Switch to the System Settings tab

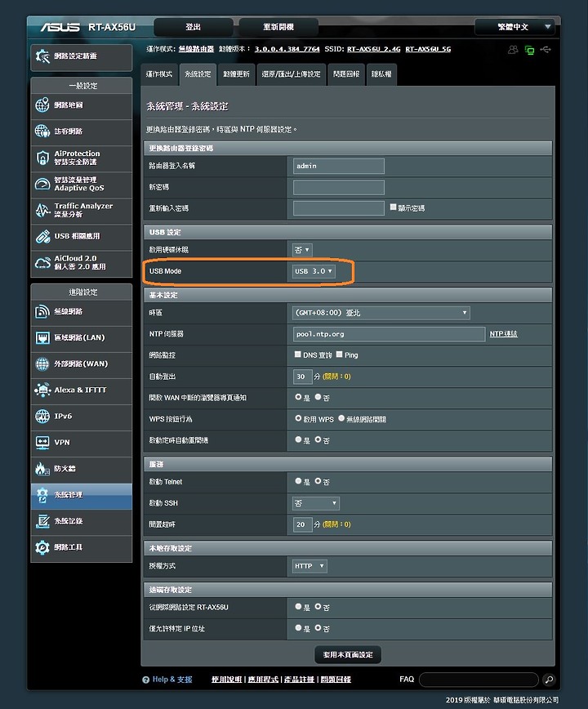tap(198, 74)
